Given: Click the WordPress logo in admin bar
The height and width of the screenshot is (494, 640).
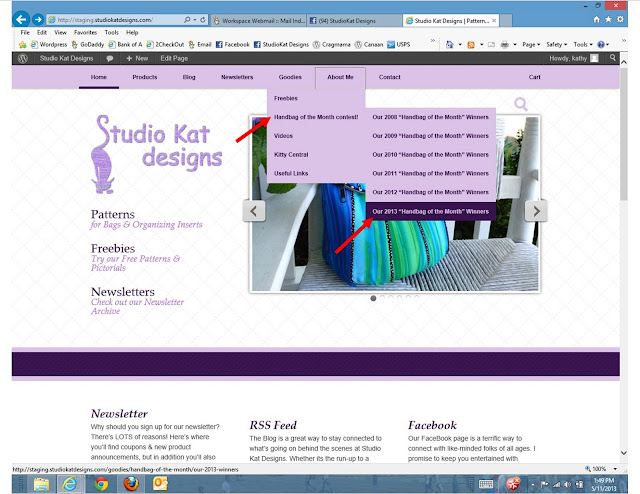Looking at the screenshot, I should (x=23, y=58).
